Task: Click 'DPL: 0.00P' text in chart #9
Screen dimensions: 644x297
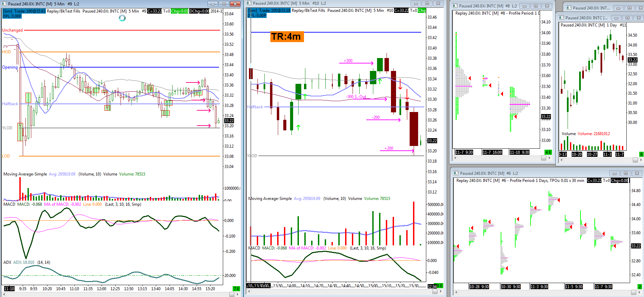Action: 12,16
